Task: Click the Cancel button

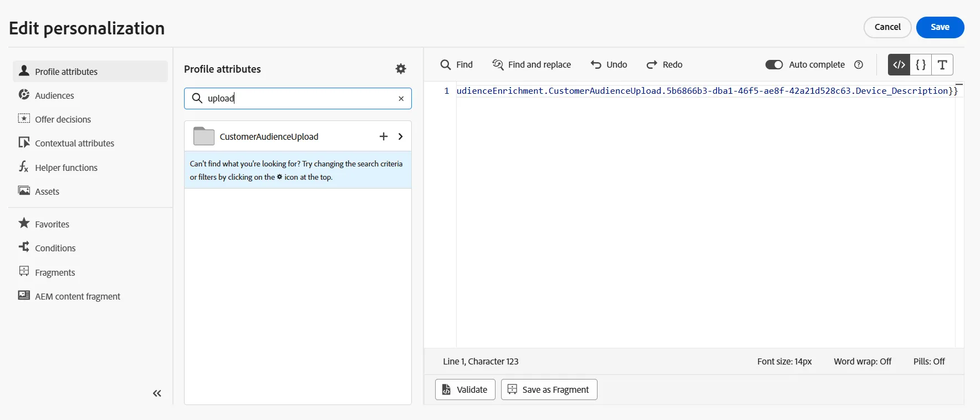Action: coord(887,27)
